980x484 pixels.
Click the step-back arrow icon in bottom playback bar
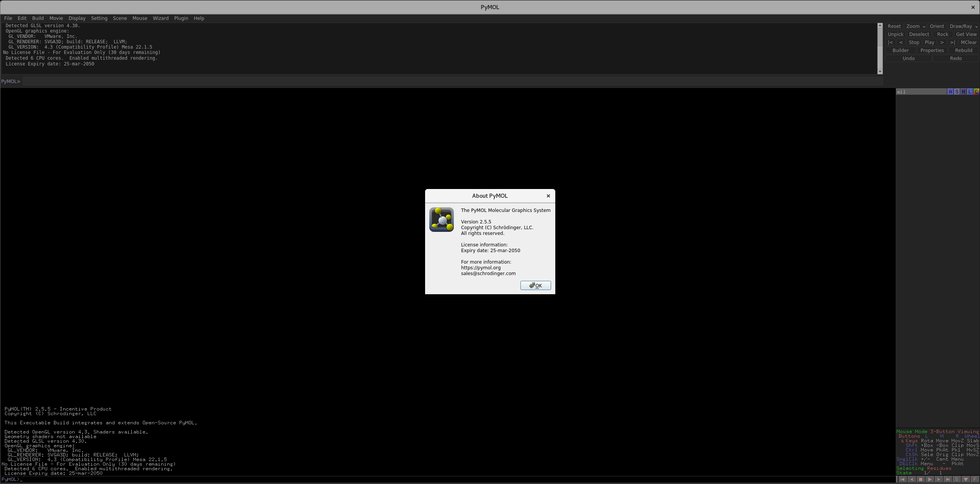pyautogui.click(x=912, y=479)
